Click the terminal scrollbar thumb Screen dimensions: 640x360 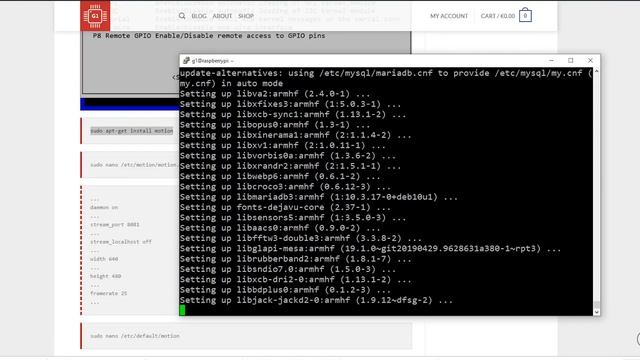coord(597,304)
